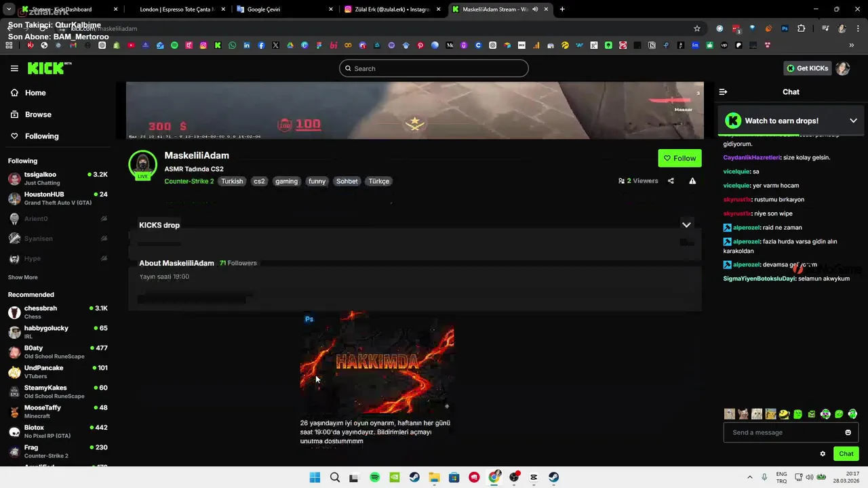Viewport: 868px width, 488px height.
Task: Open B0aty recommended channel
Action: [57, 352]
